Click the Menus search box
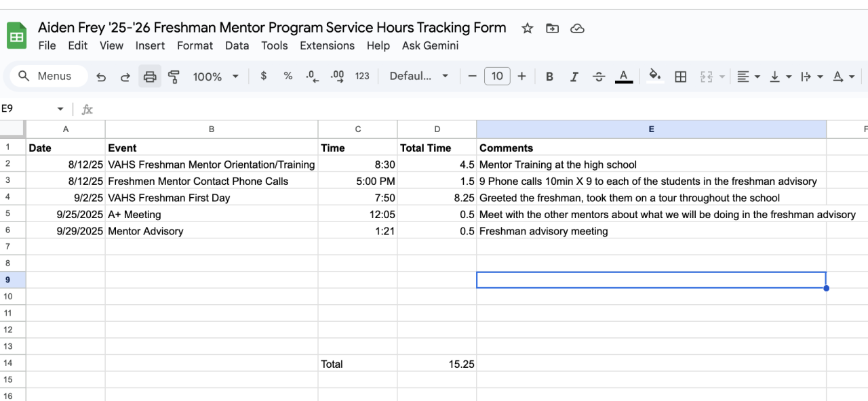Viewport: 868px width, 401px height. click(49, 76)
